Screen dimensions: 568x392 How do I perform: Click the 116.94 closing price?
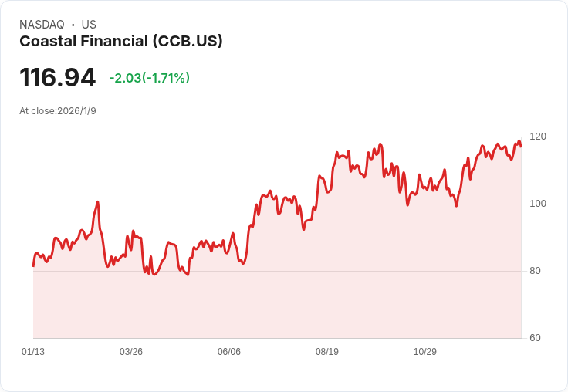[x=58, y=78]
